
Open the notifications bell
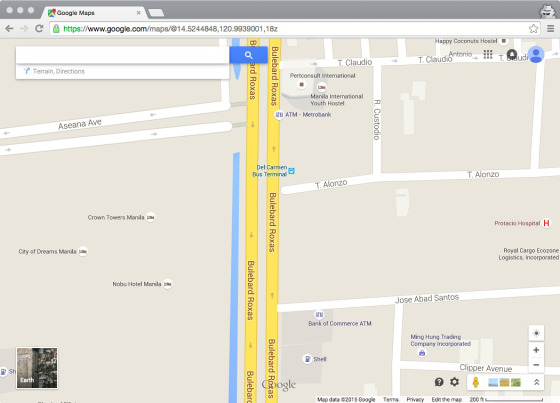(512, 55)
